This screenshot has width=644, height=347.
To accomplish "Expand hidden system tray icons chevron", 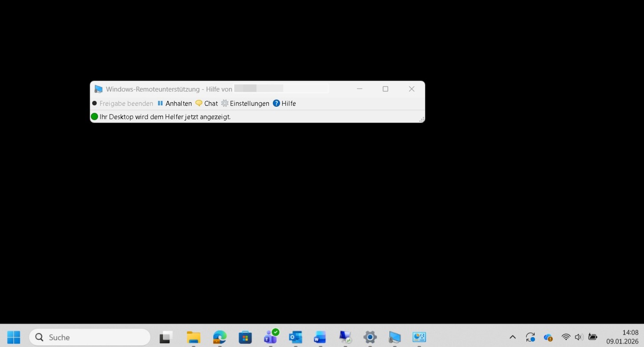I will click(512, 337).
